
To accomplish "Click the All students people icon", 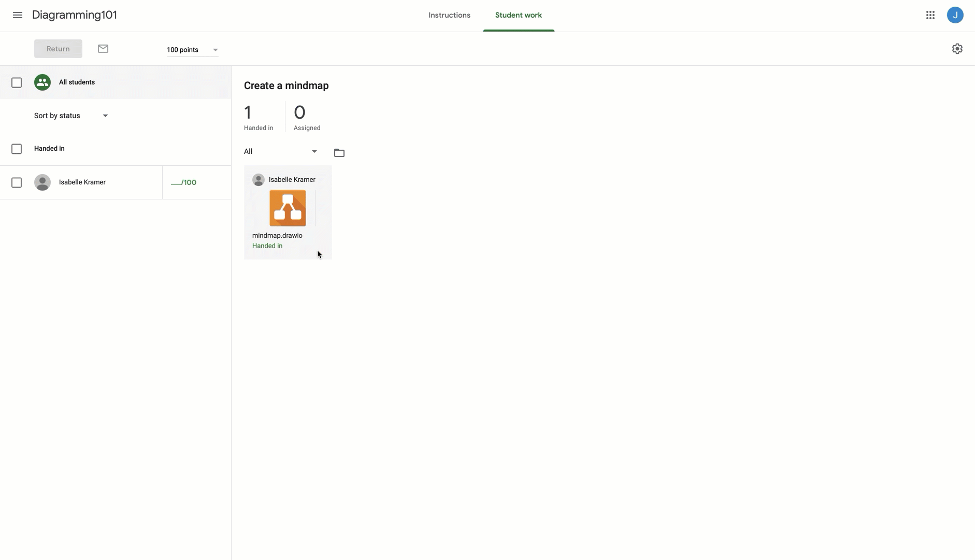I will pyautogui.click(x=42, y=82).
